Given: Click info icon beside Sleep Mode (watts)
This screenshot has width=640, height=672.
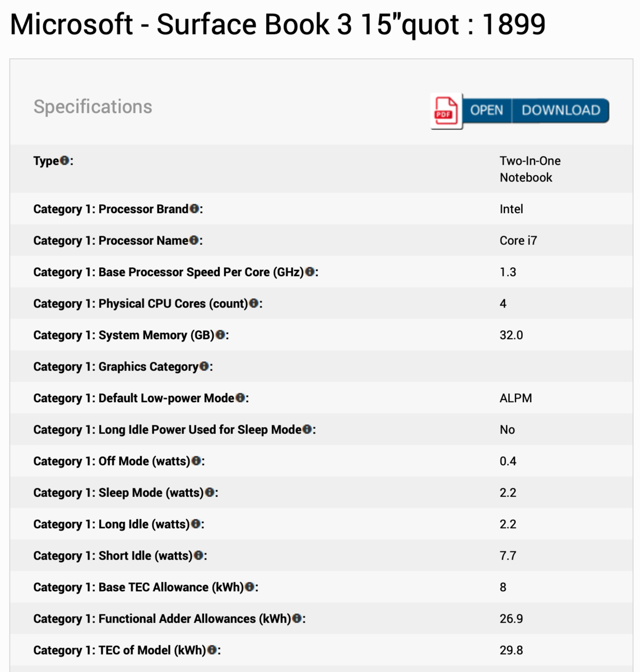Looking at the screenshot, I should coord(210,493).
